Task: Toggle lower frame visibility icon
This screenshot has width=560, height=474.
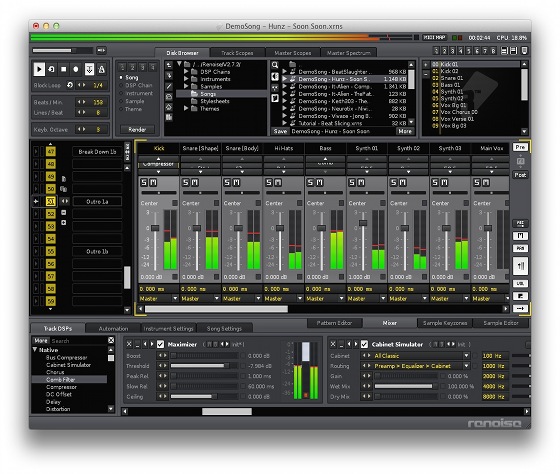Action: [513, 51]
